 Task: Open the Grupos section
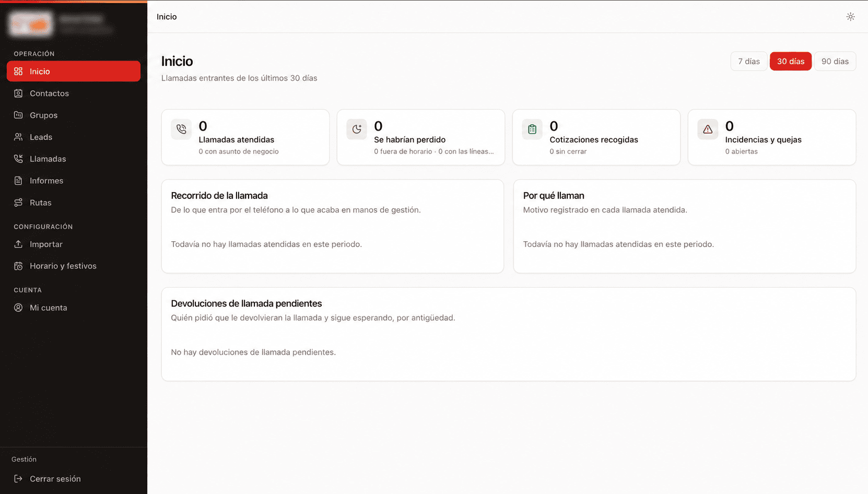[x=74, y=115]
